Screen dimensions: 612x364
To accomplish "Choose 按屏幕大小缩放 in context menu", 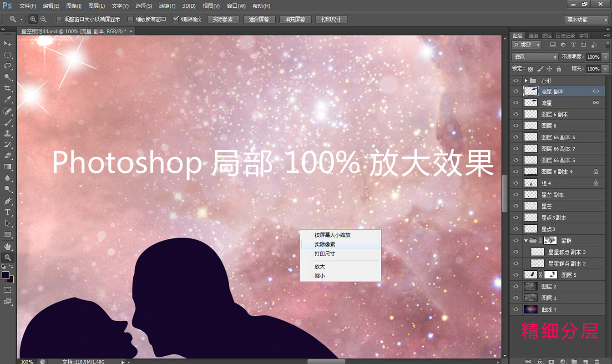I will click(340, 235).
